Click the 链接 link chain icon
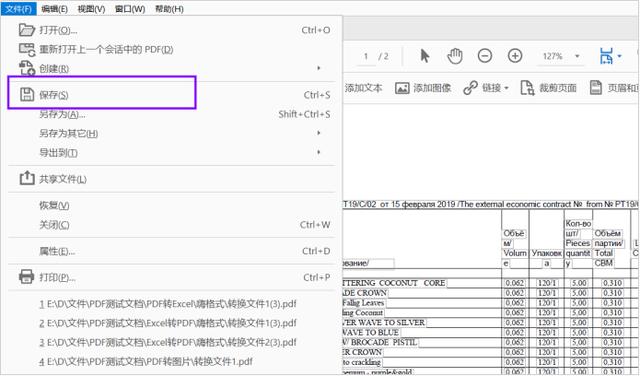 pos(470,88)
